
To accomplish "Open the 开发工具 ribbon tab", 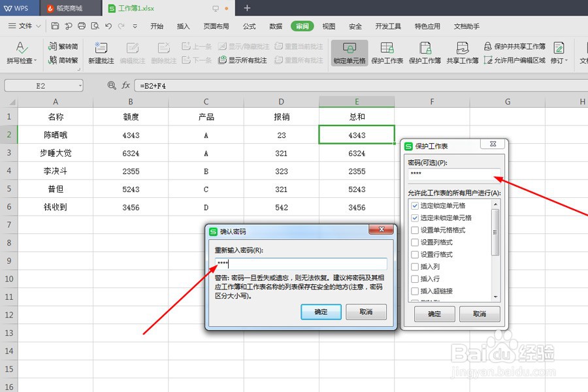I will 388,26.
